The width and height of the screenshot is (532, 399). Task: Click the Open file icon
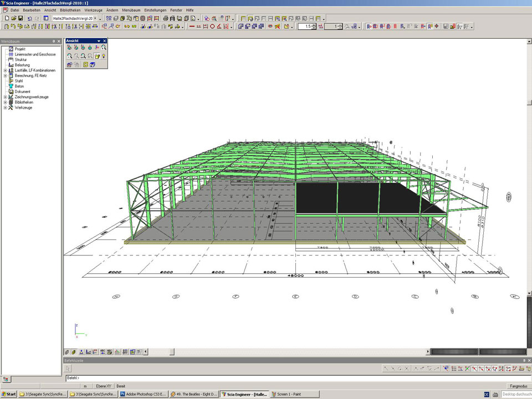[14, 18]
